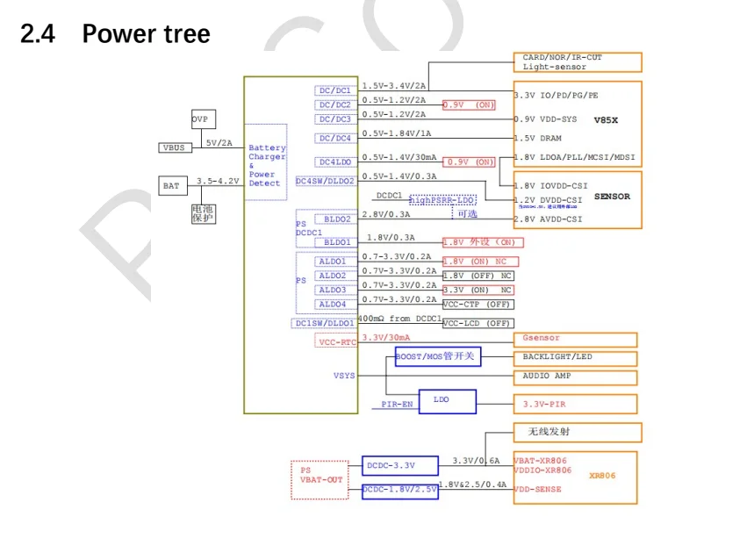754x560 pixels.
Task: Click the Battery Charger & Power Detect block
Action: 266,162
